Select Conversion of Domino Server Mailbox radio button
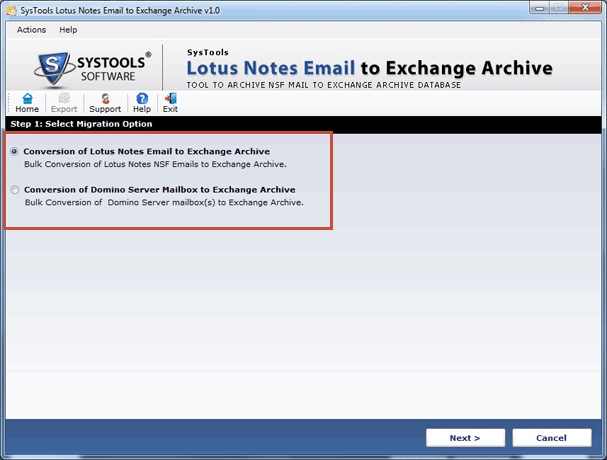 tap(15, 190)
